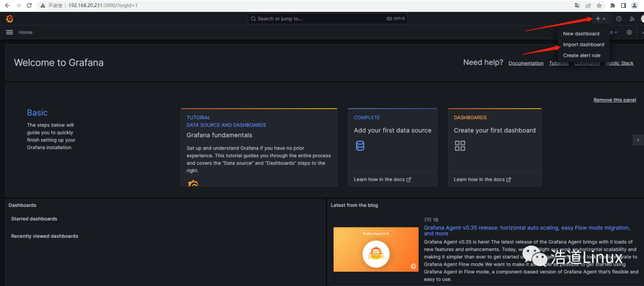This screenshot has width=644, height=286.
Task: Select Create alert rule menu entry
Action: pyautogui.click(x=581, y=55)
